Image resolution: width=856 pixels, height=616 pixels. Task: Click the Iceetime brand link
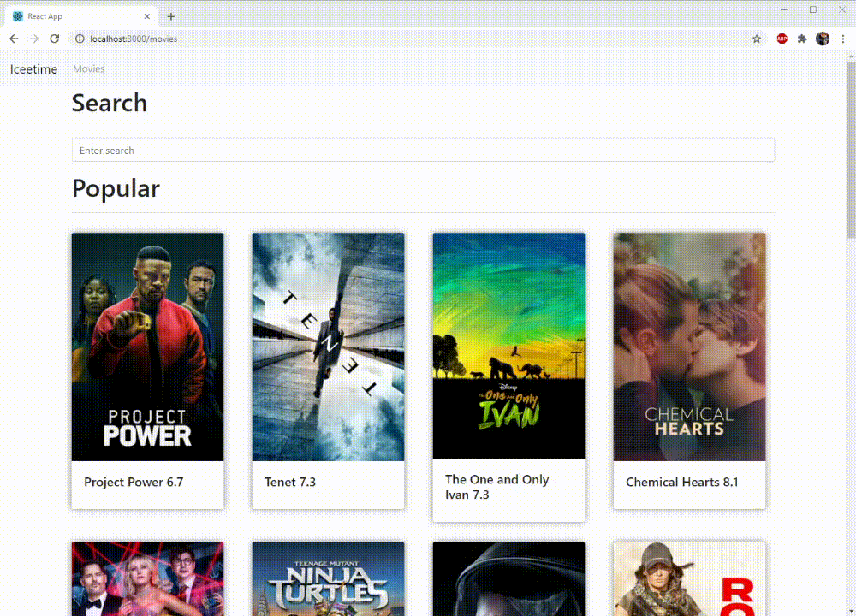(34, 69)
